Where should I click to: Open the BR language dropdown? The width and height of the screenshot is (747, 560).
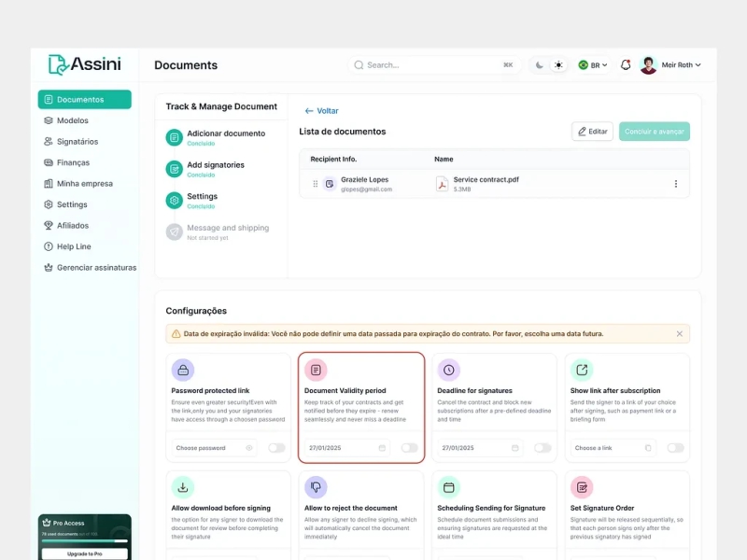pos(593,64)
